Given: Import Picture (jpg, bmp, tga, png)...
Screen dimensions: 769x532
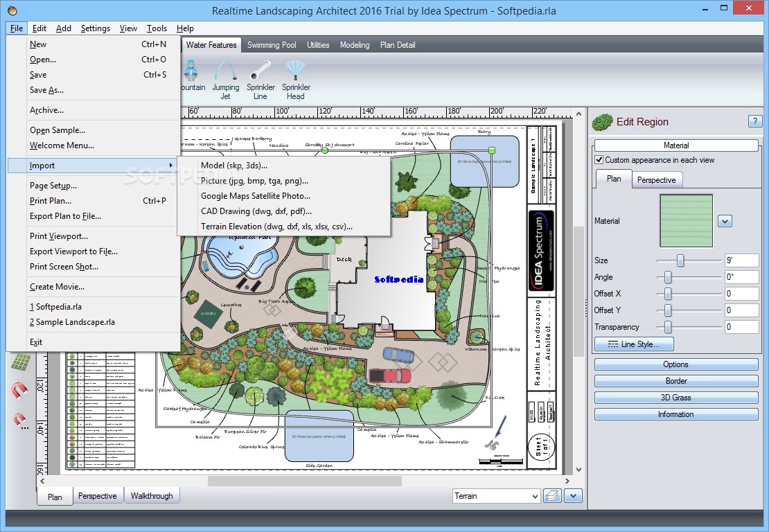Looking at the screenshot, I should click(283, 180).
